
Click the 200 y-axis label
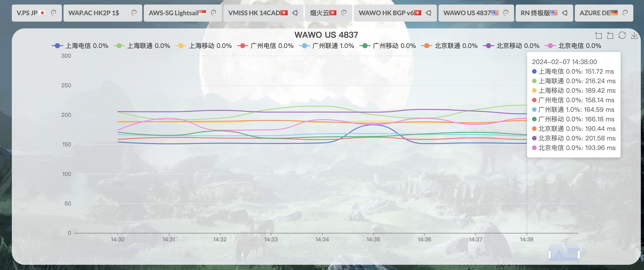pos(66,115)
